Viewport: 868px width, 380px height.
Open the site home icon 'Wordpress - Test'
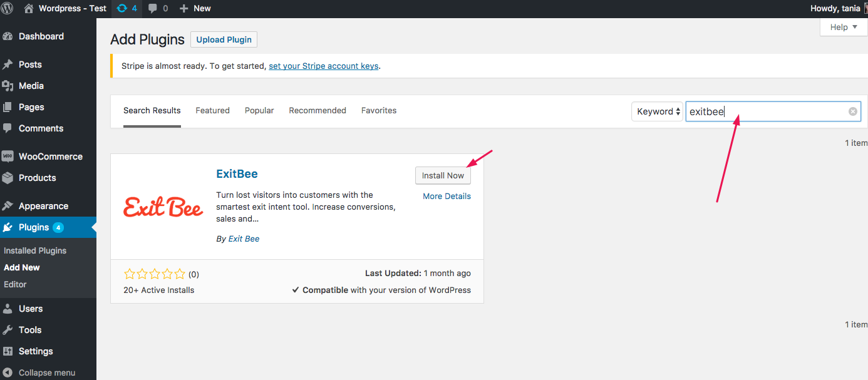tap(65, 8)
